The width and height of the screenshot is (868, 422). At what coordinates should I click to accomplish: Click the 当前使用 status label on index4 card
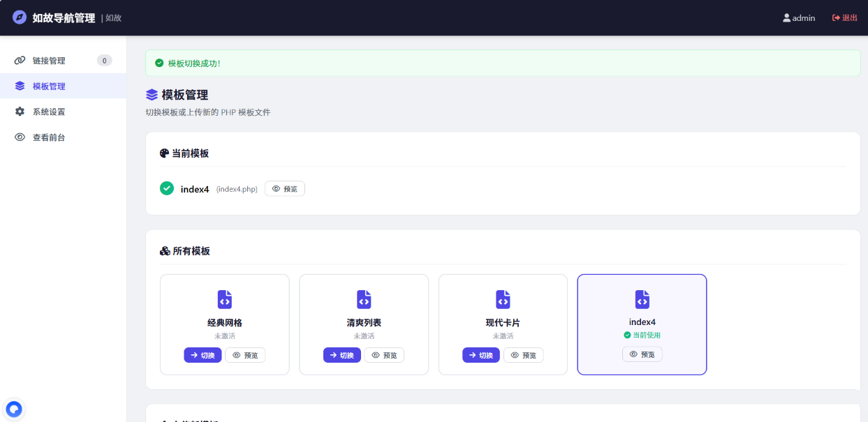(642, 335)
